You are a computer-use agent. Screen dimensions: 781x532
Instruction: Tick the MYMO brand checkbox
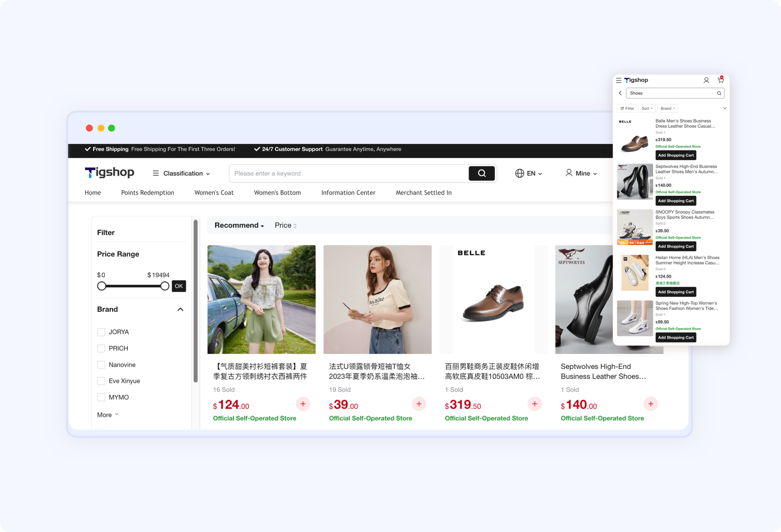pyautogui.click(x=102, y=397)
